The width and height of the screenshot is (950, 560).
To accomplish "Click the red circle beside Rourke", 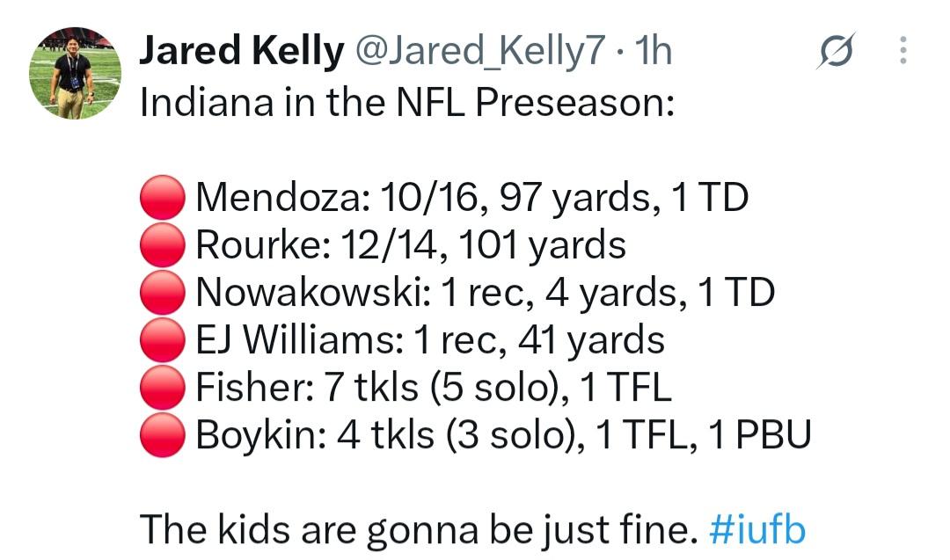I will (x=163, y=244).
